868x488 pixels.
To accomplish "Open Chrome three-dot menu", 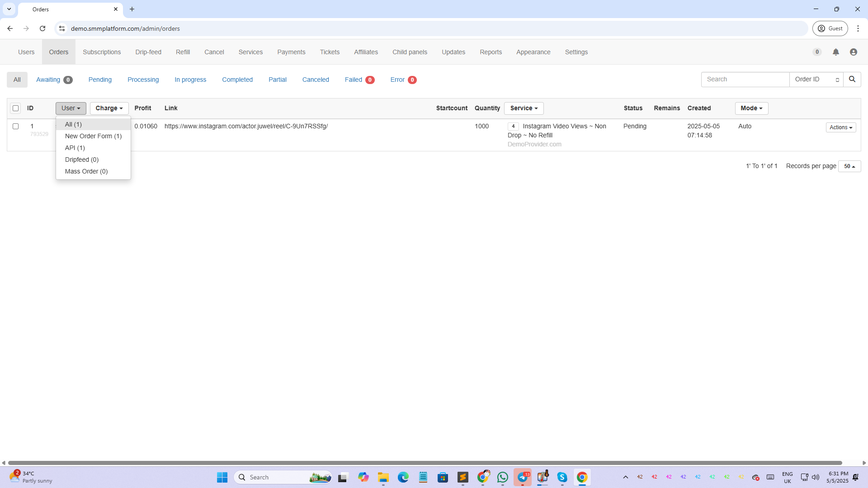I will coord(858,28).
